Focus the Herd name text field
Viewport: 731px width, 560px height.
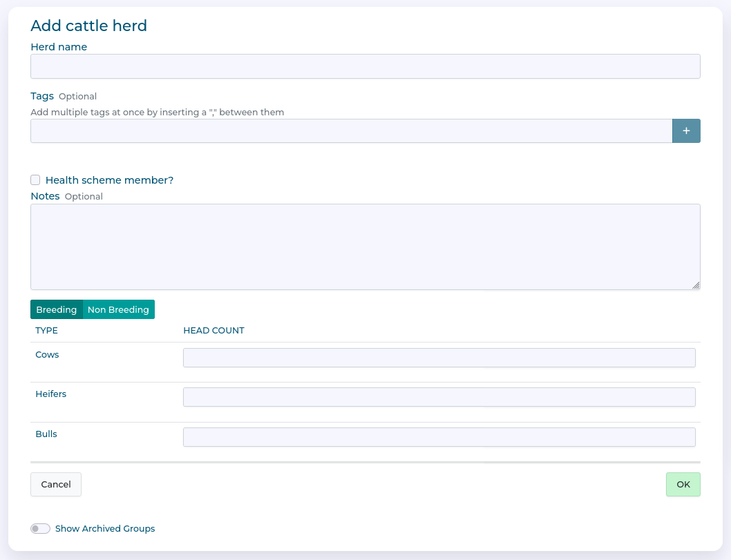click(365, 66)
